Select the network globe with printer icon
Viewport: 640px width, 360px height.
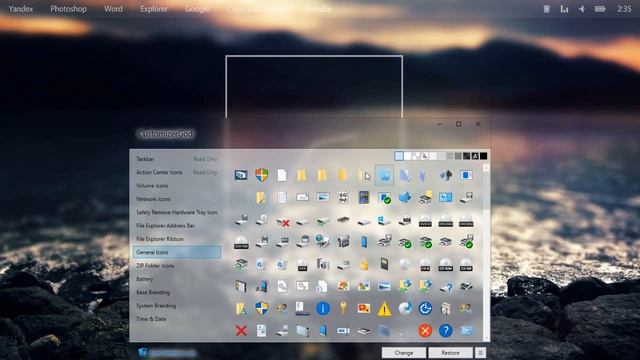[323, 241]
